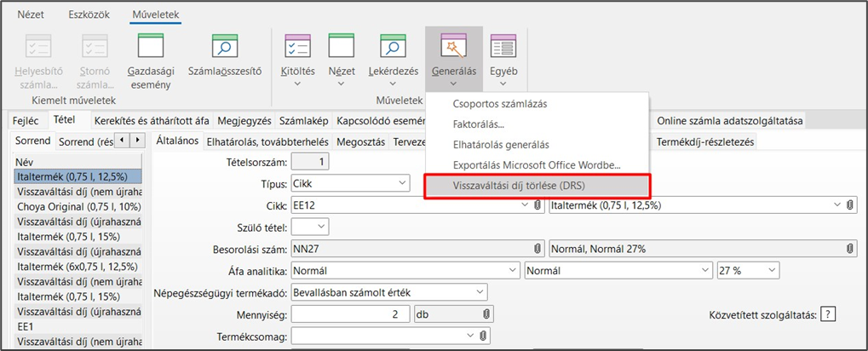Open Elhatárolás, továbbterhelés sub-tab

[x=267, y=141]
